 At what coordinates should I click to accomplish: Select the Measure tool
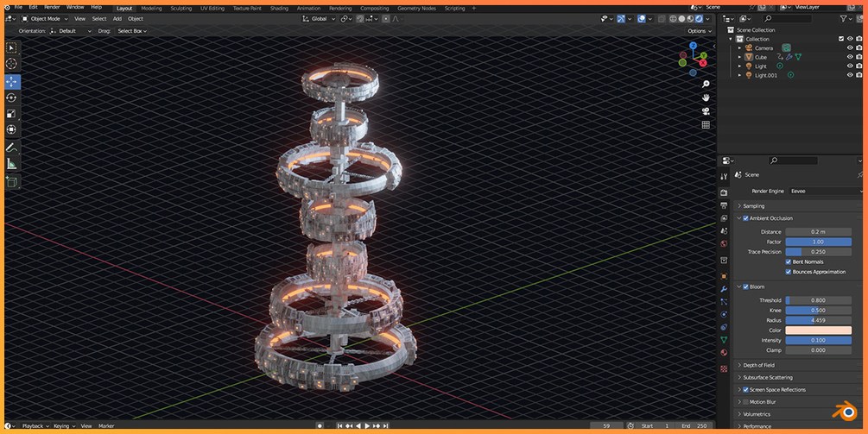click(11, 164)
